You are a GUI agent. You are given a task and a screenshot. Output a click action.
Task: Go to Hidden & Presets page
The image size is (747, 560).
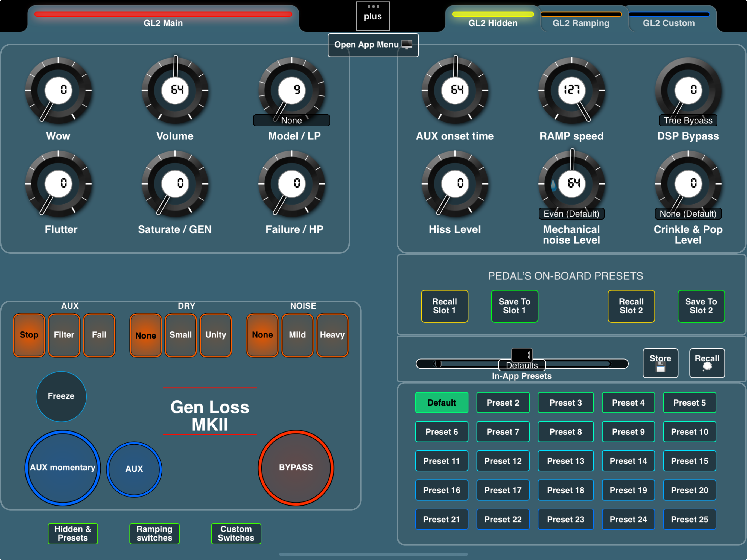click(x=73, y=534)
